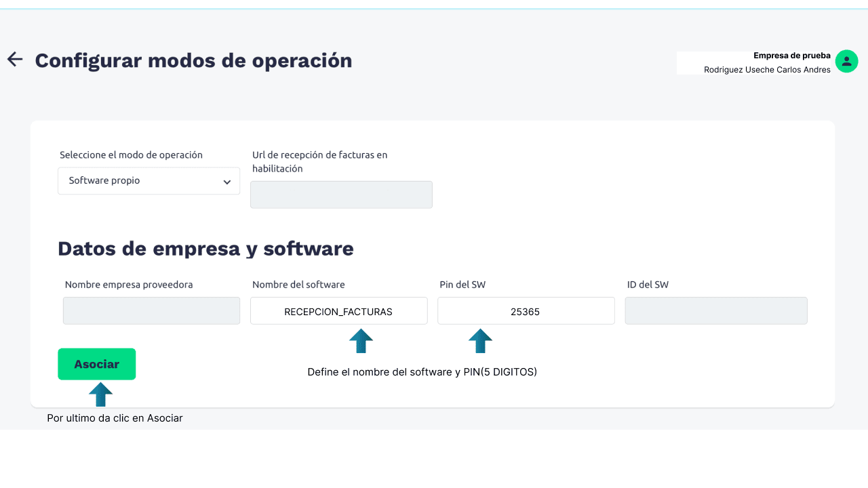868x488 pixels.
Task: Click the Empresa de prueba company name
Action: pyautogui.click(x=791, y=56)
